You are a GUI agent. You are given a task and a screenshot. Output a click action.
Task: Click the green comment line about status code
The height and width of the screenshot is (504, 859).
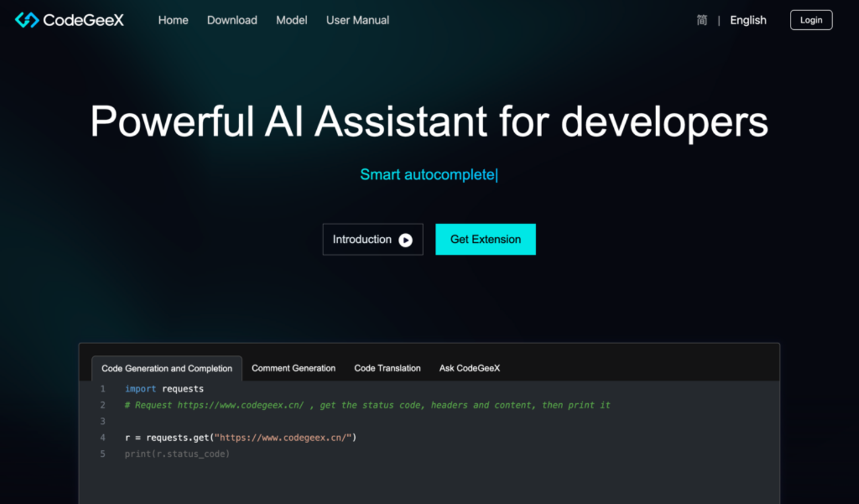(367, 405)
